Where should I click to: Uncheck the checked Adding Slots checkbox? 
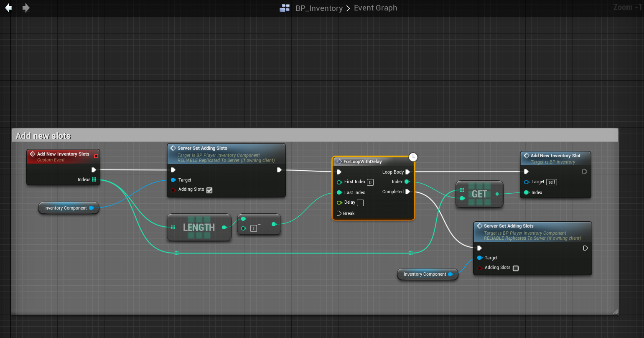(209, 190)
